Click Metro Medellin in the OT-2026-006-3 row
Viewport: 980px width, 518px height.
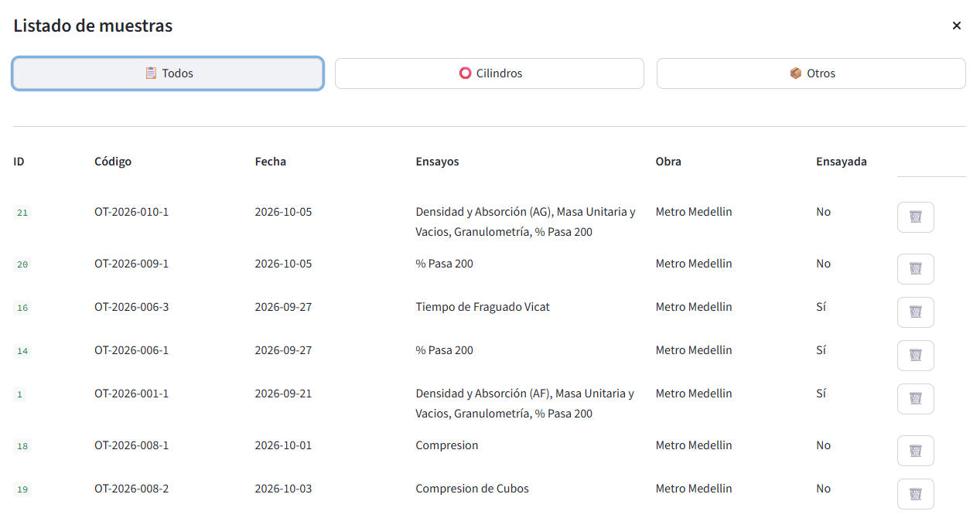click(x=694, y=307)
